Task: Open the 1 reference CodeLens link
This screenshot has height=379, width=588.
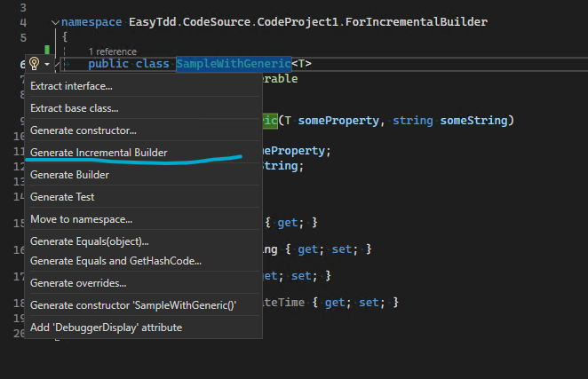Action: (x=113, y=51)
